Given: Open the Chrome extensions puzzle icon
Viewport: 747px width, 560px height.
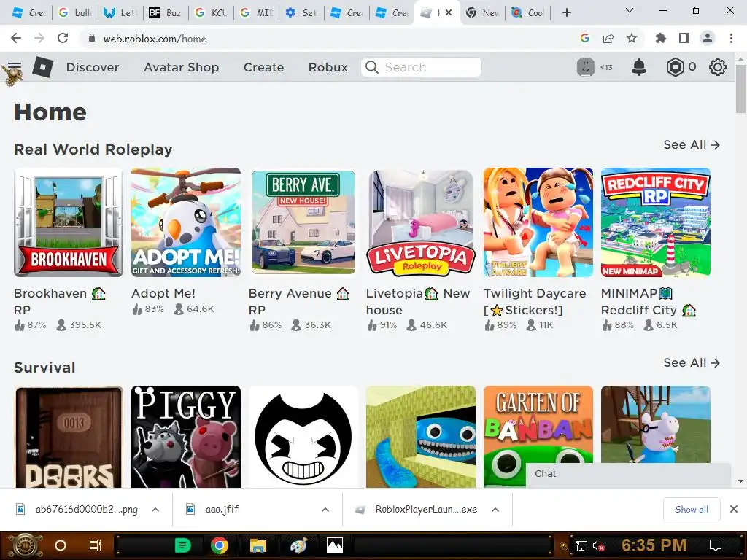Looking at the screenshot, I should tap(661, 38).
